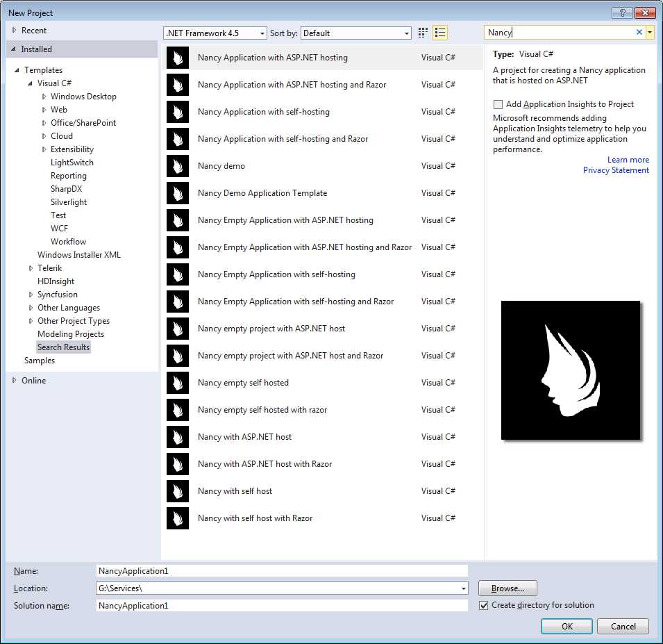Select Search Results in the sidebar

pos(63,347)
